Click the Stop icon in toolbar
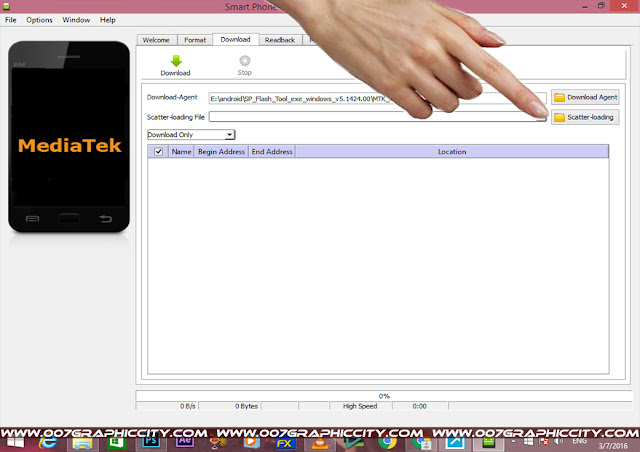640x452 pixels. coord(244,61)
